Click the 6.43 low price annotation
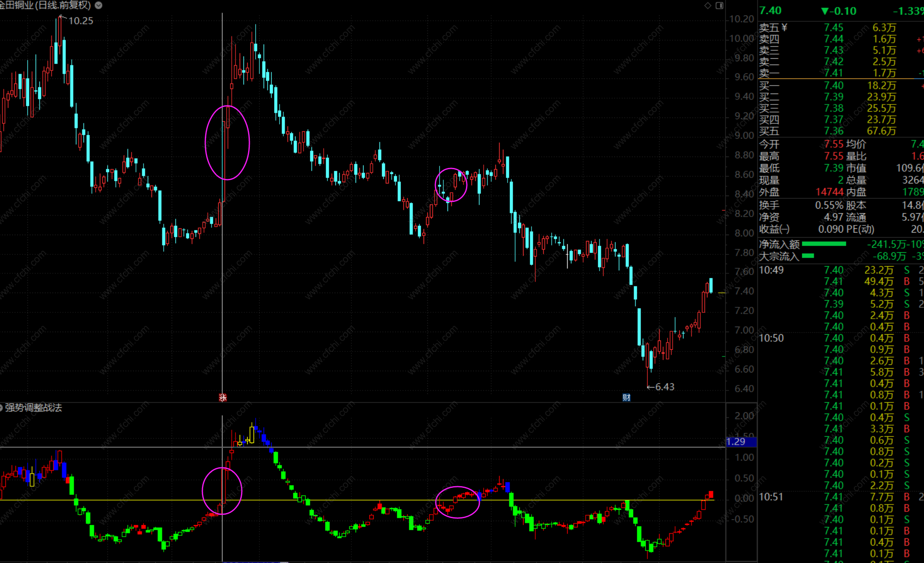The image size is (924, 563). pos(664,387)
